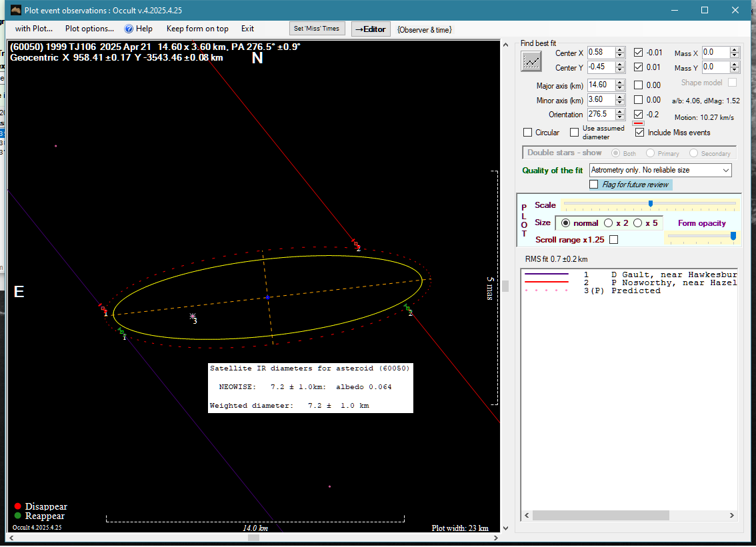The image size is (756, 547).
Task: Click the Find best fit graph button
Action: point(531,61)
